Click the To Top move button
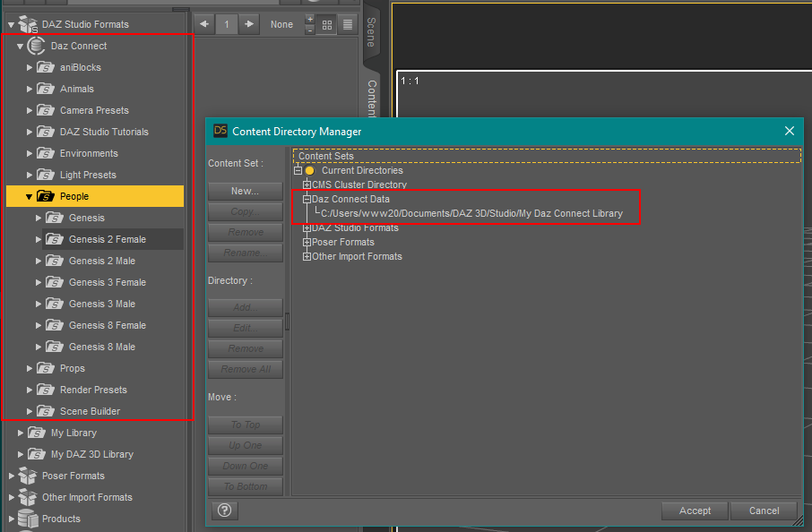812x532 pixels. click(245, 425)
